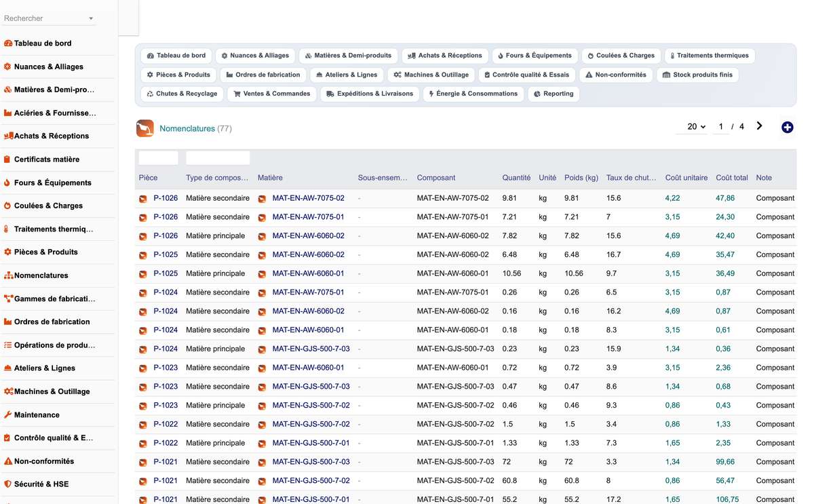
Task: Select Nuances & Alliages top tab
Action: tap(255, 56)
